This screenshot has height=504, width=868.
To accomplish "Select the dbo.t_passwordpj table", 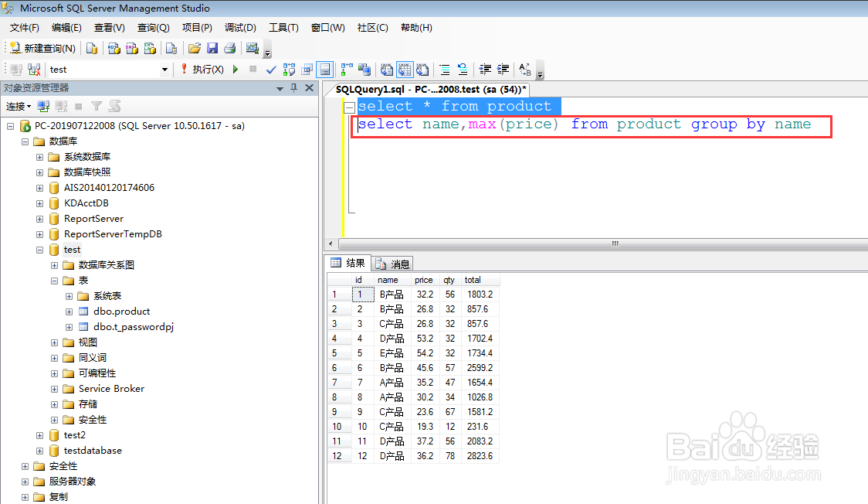I will 134,327.
